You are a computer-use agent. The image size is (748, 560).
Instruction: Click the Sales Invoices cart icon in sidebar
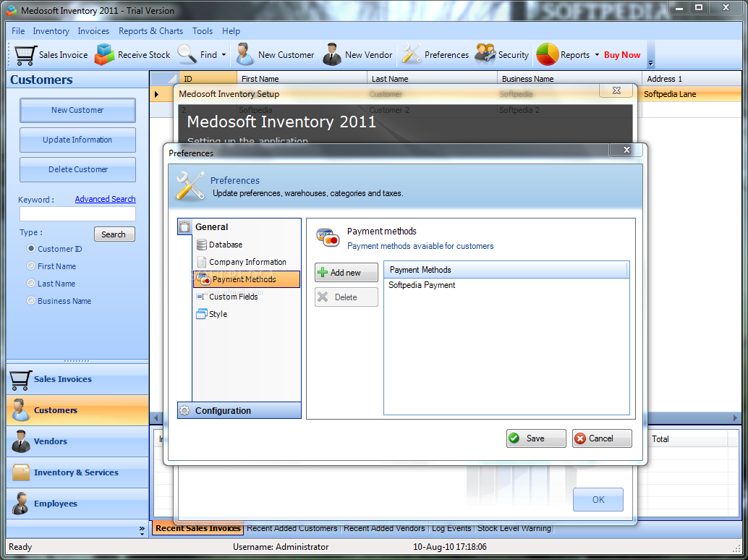(20, 380)
